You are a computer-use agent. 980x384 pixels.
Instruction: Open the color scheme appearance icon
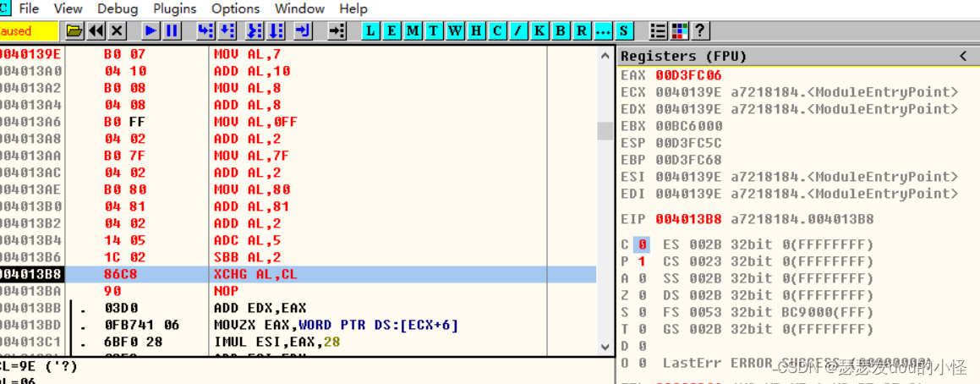tap(679, 31)
